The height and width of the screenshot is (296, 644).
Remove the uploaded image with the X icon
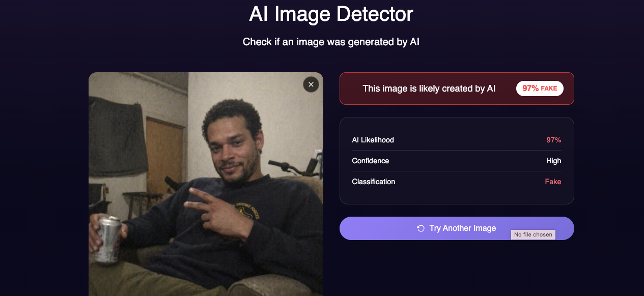pyautogui.click(x=311, y=84)
